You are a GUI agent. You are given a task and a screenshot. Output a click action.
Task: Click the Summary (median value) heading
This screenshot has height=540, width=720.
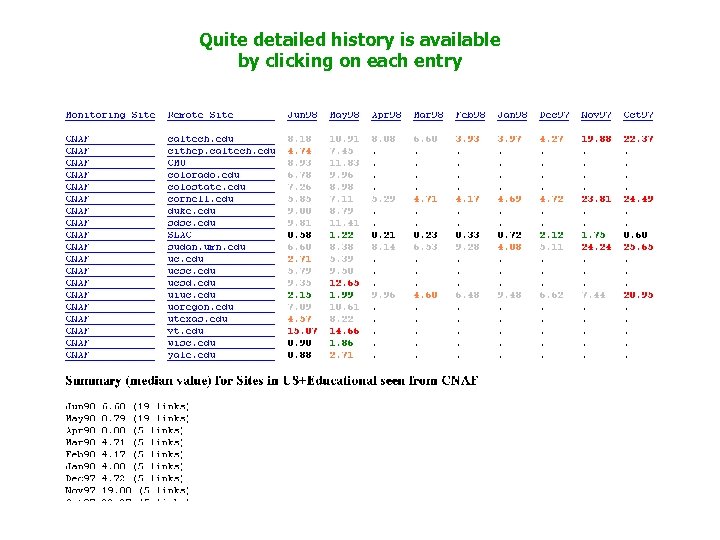[x=272, y=381]
